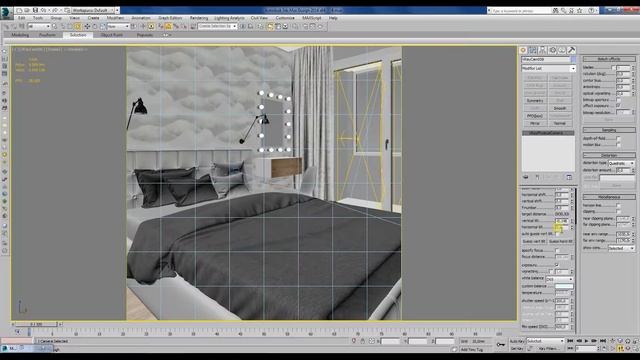Open the reference coordinate system View dropdown

118,27
